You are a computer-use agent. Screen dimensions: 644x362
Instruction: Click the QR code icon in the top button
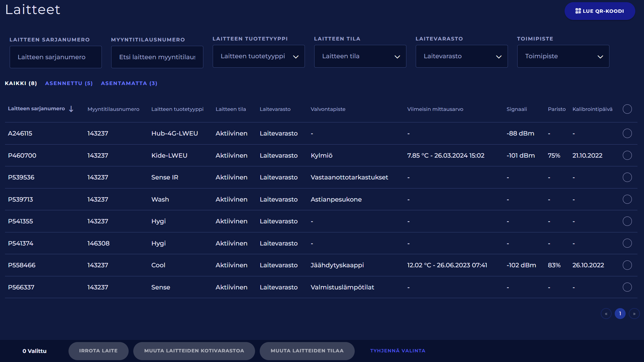(578, 11)
